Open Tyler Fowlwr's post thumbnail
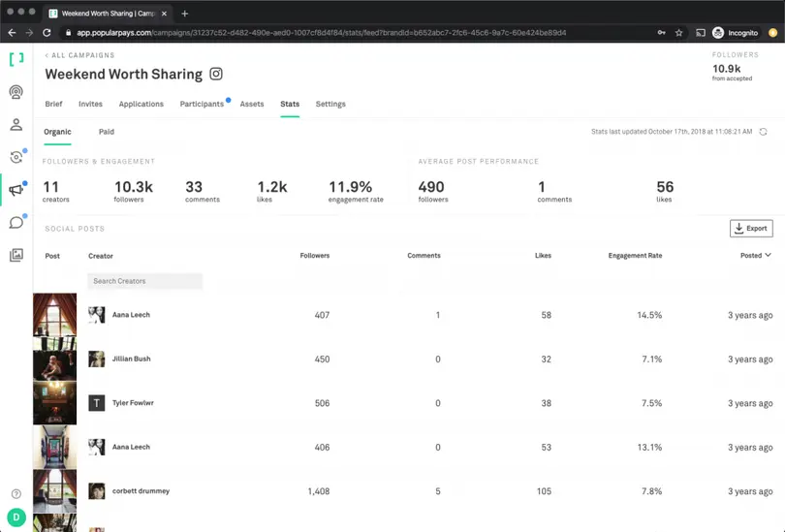This screenshot has height=532, width=785. (x=54, y=403)
